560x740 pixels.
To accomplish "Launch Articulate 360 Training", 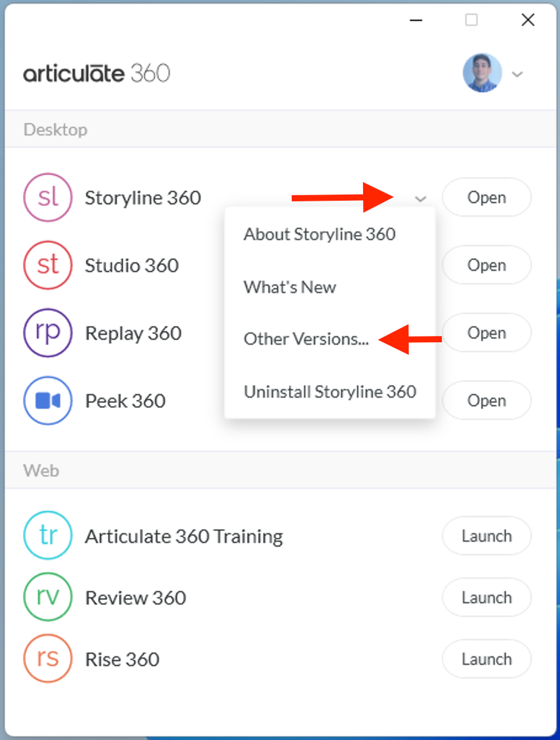I will click(x=487, y=536).
